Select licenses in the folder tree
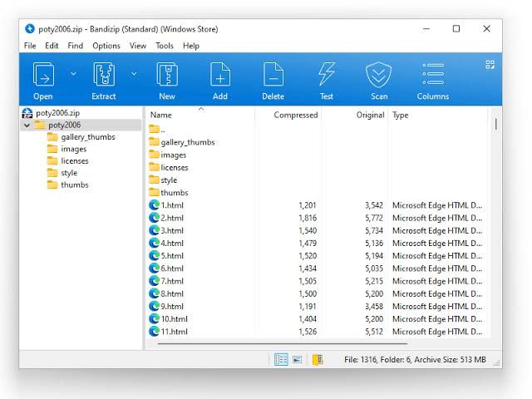Viewport: 532px width, 399px height. 75,160
